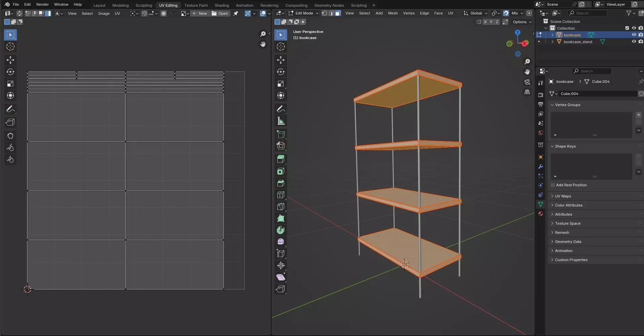Select the Spin tool
This screenshot has width=644, height=336.
point(281,230)
